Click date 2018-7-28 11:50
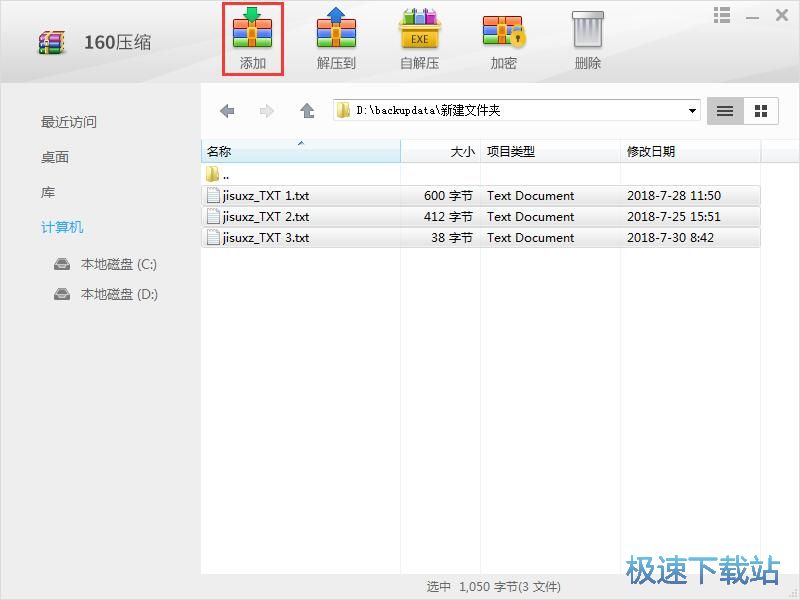 click(674, 196)
